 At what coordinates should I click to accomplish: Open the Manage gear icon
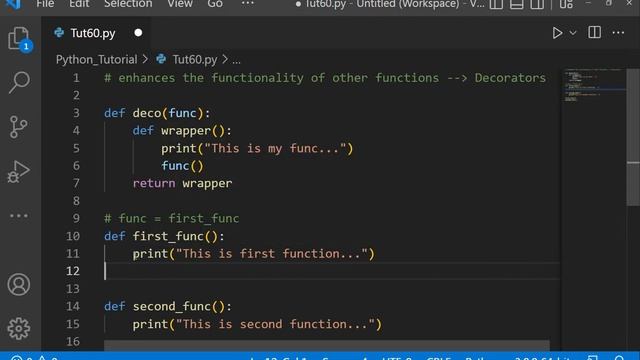(19, 328)
